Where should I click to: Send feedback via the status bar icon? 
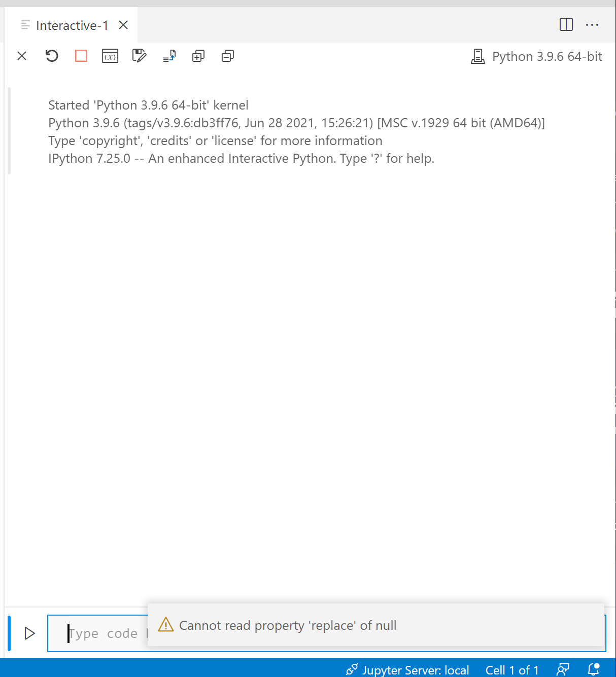pyautogui.click(x=563, y=669)
